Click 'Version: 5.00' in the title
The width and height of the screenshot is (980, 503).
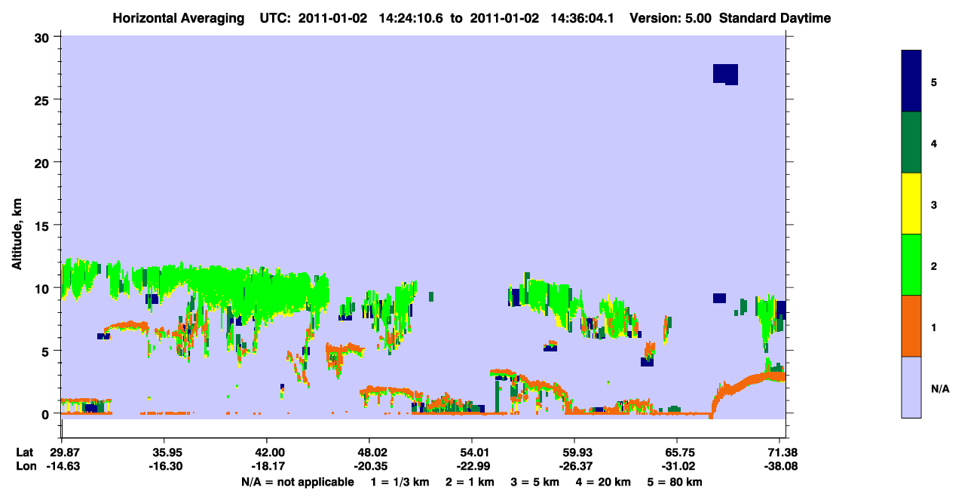pos(671,18)
